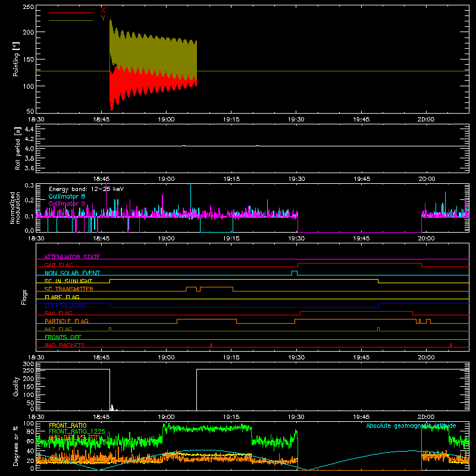The width and height of the screenshot is (476, 476).
Task: Click the 19:15 time label under Roll period plot
Action: point(231,179)
